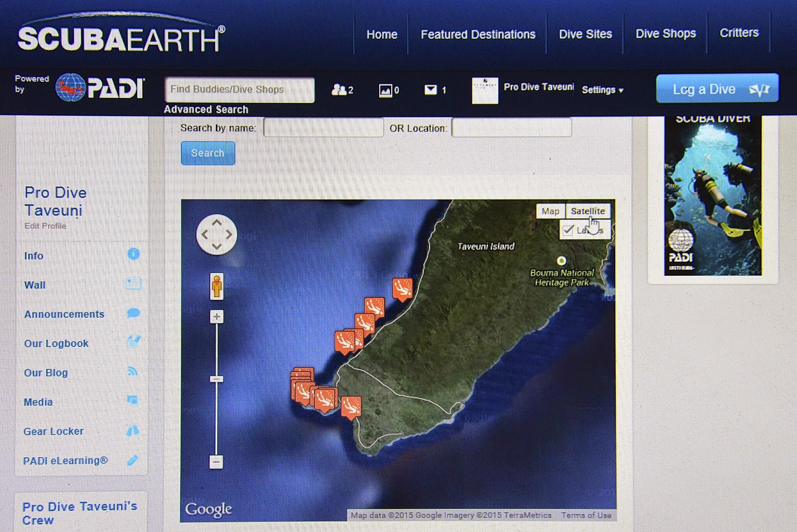Open the Dive Sites menu item
The height and width of the screenshot is (532, 797).
click(585, 34)
